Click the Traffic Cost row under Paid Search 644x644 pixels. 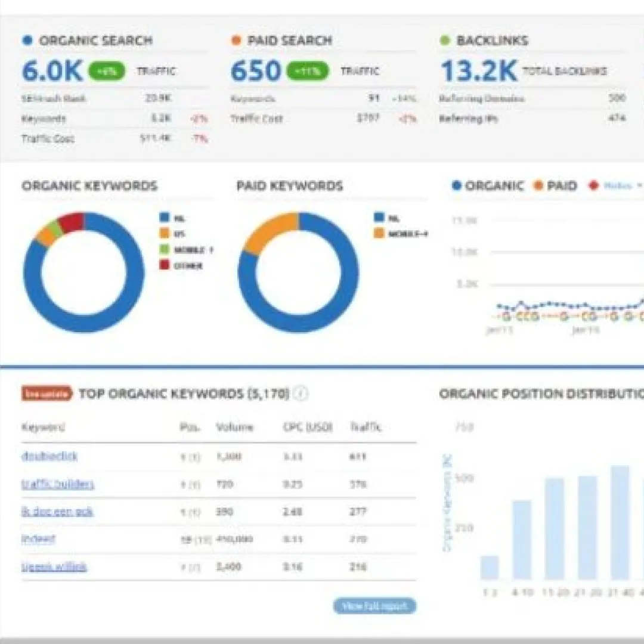[x=324, y=119]
